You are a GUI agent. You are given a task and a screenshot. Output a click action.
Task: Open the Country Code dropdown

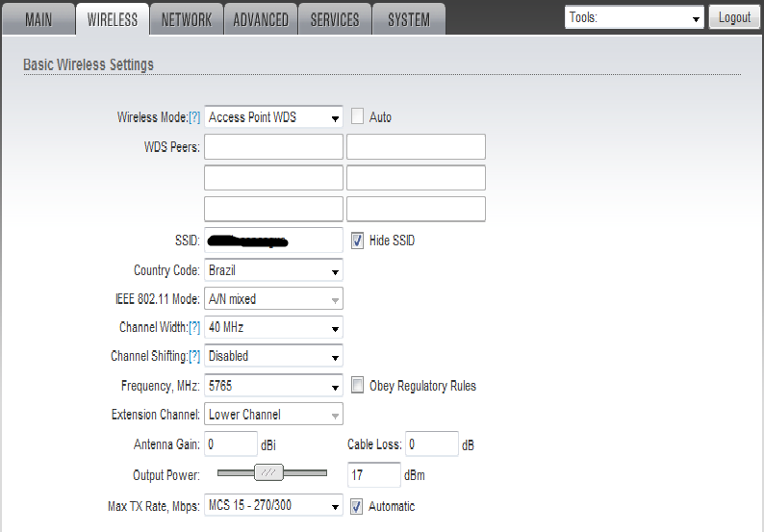[x=273, y=270]
